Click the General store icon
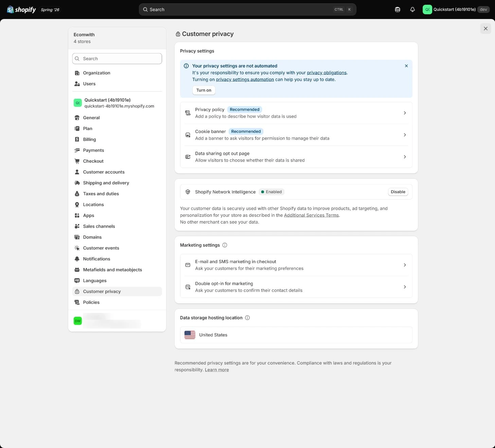495x448 pixels. [77, 118]
